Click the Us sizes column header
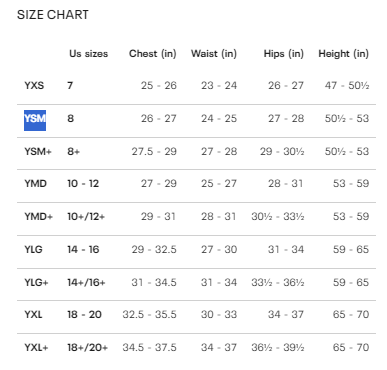 (x=89, y=54)
